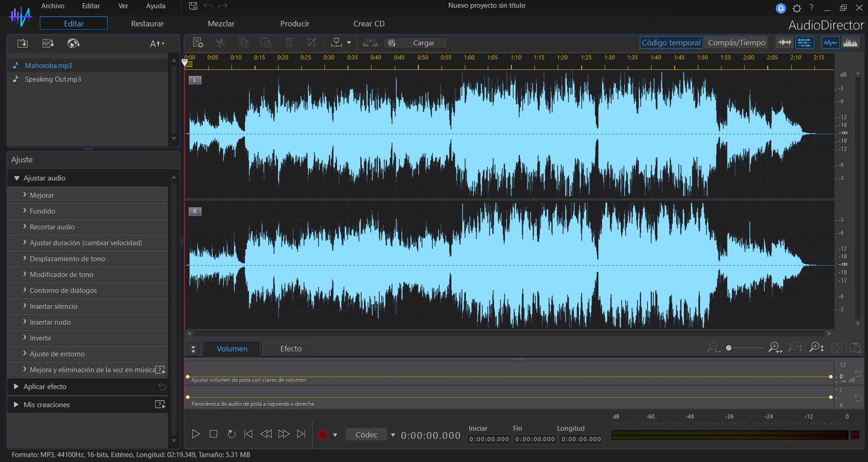Click the Paste icon in edit toolbar
This screenshot has height=462, width=868.
click(x=265, y=43)
